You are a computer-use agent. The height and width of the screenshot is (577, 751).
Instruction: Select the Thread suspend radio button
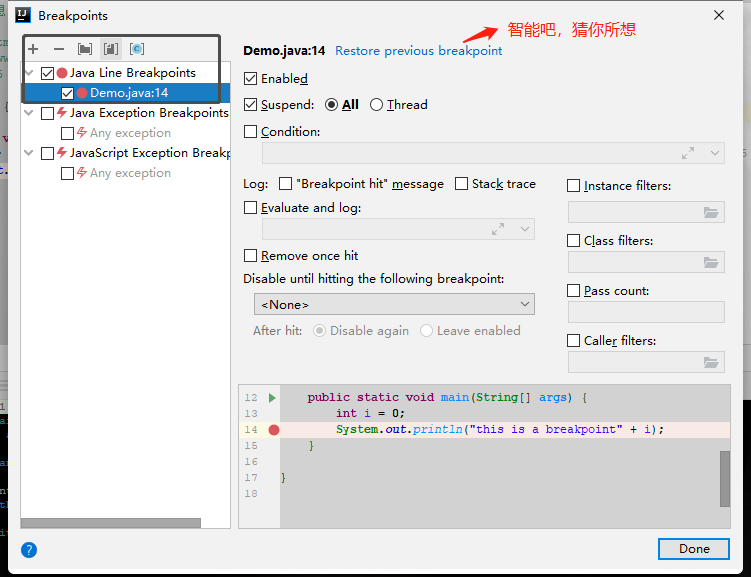point(376,105)
